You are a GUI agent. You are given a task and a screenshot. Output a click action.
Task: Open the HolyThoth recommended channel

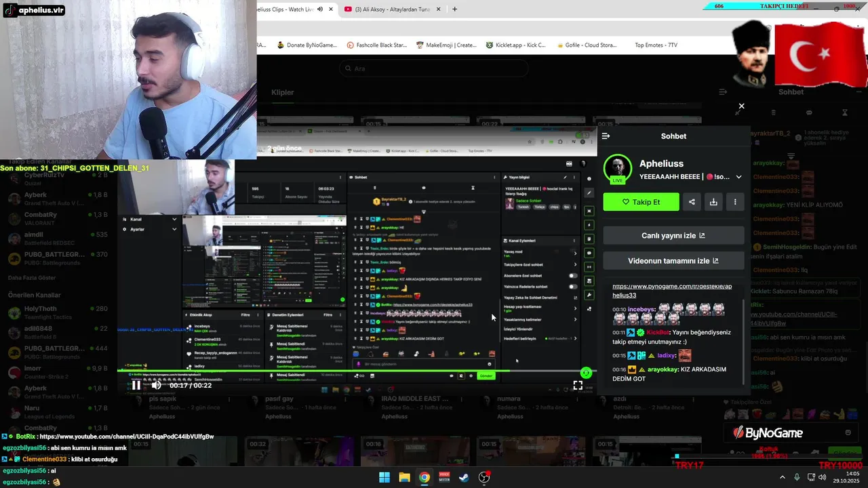tap(58, 312)
